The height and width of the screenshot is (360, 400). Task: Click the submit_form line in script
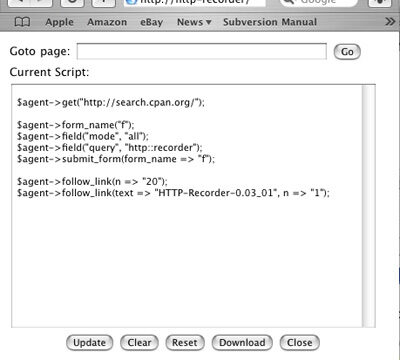(116, 159)
